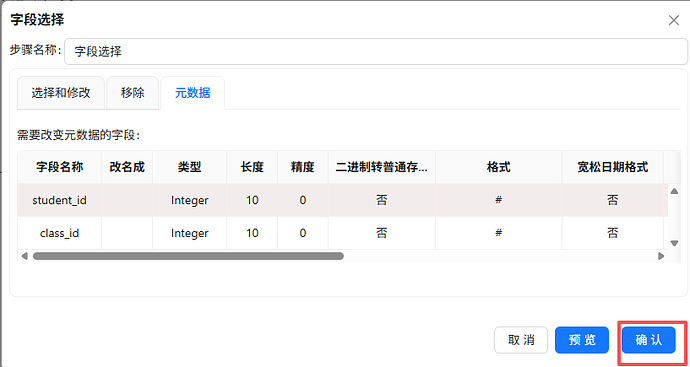
Task: Cancel with the 取消 button
Action: pos(521,340)
